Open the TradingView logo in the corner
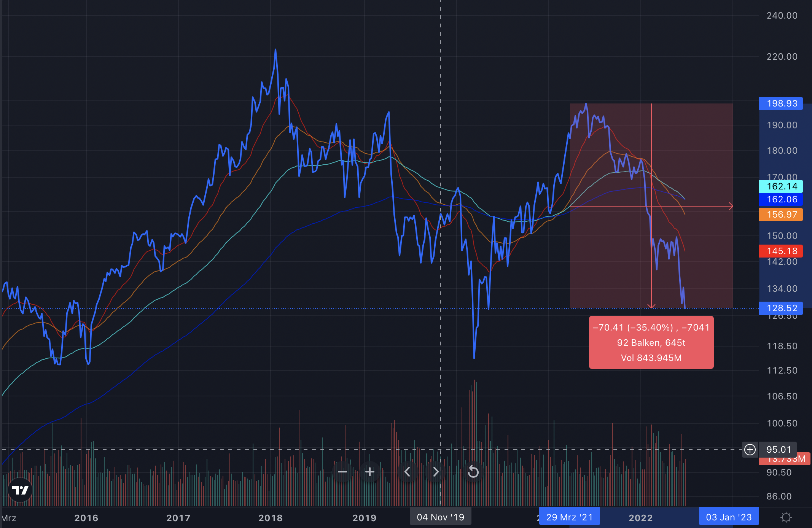 coord(20,490)
